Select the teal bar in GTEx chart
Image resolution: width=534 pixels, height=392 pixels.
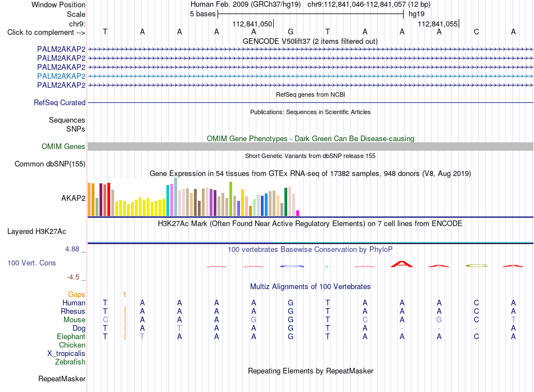pos(168,200)
